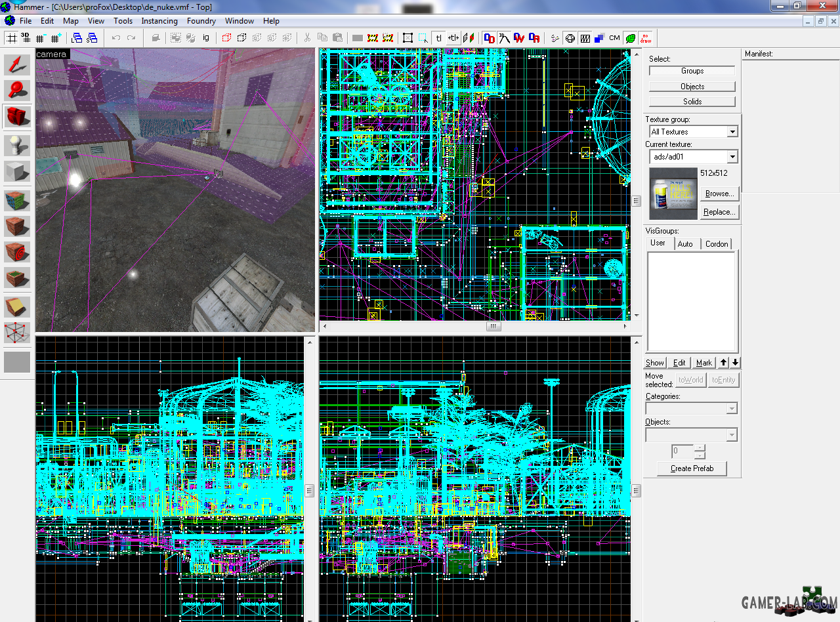The image size is (840, 622).
Task: Toggle the no draw texture button
Action: click(x=646, y=38)
